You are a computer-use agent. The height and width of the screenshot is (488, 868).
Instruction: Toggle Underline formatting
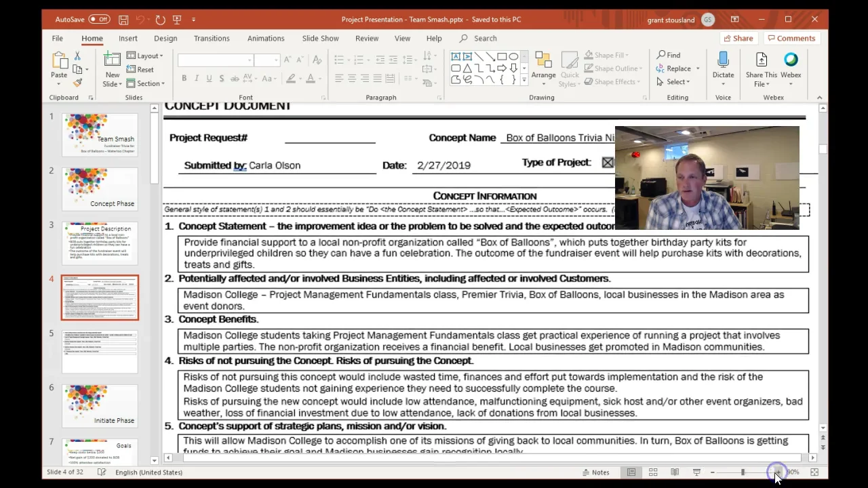(210, 79)
